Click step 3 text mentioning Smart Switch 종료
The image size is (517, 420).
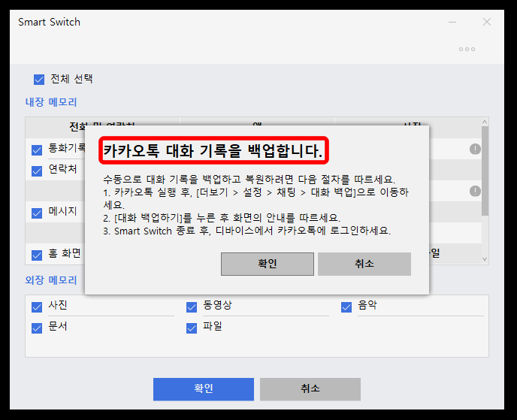(x=247, y=231)
